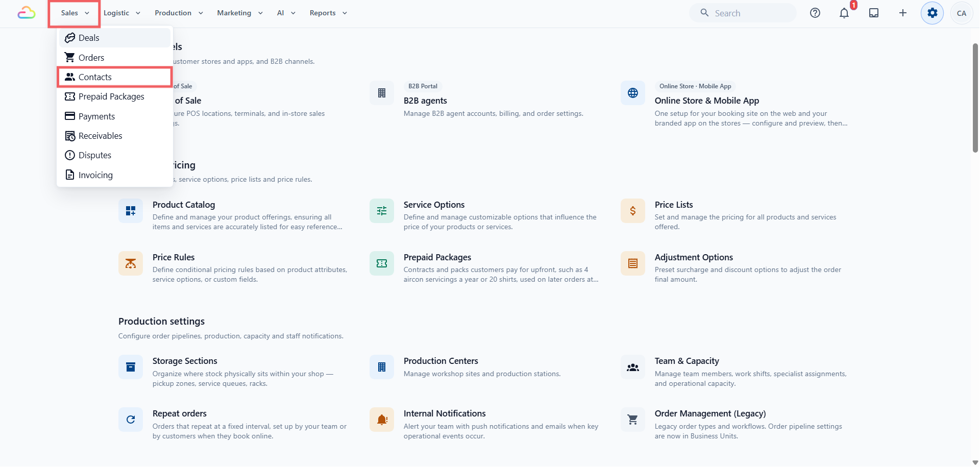This screenshot has width=980, height=467.
Task: Click the Team & Capacity people icon
Action: [x=633, y=367]
